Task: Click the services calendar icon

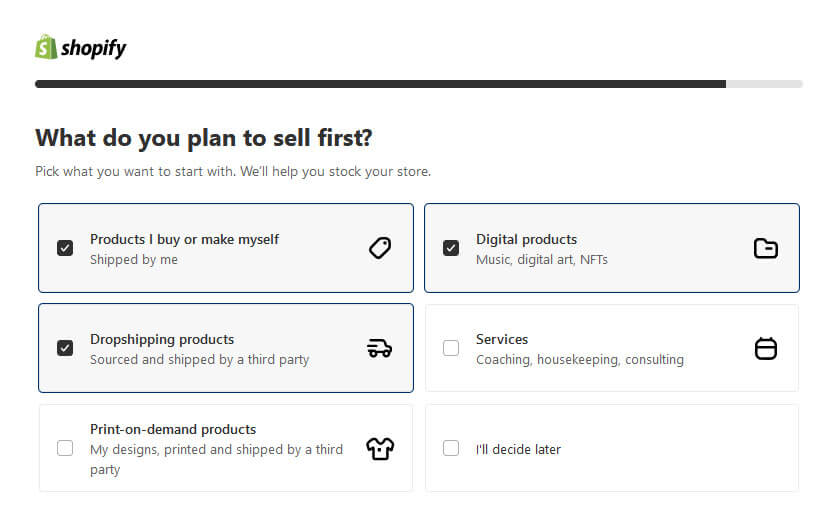Action: point(765,348)
